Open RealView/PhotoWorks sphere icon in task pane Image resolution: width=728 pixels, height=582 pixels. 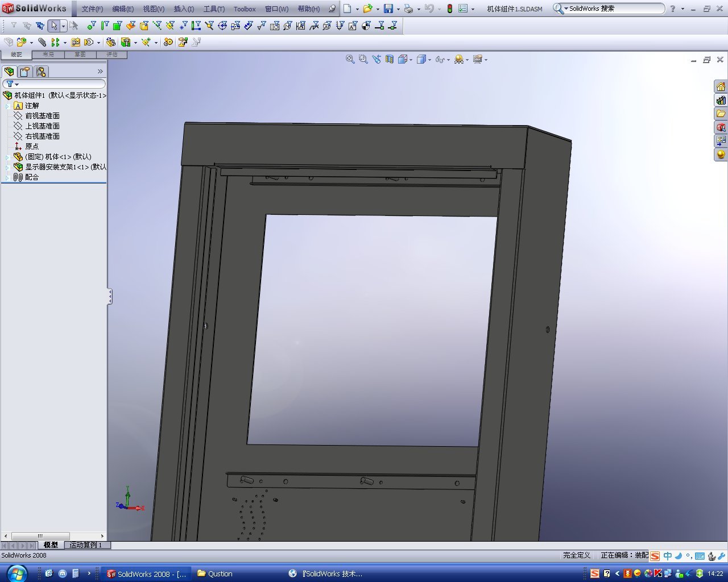click(721, 155)
